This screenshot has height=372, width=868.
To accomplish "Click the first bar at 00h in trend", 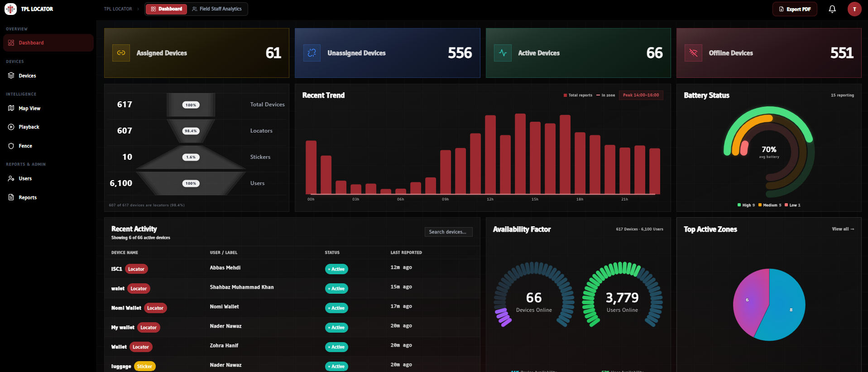I will [311, 167].
